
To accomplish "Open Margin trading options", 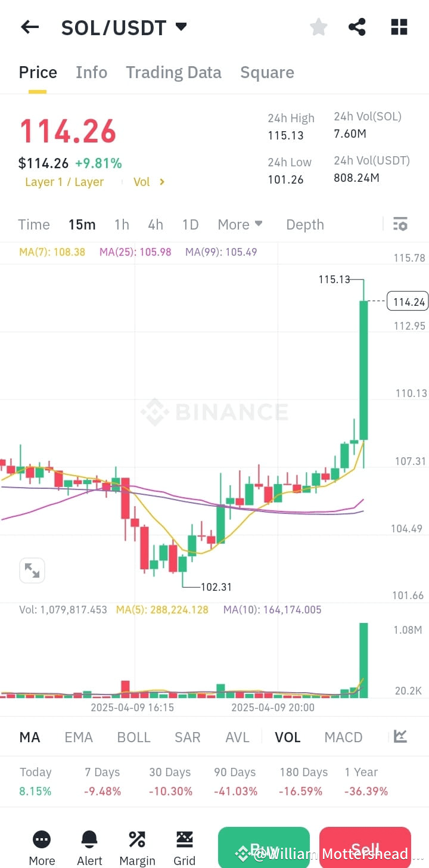I will click(136, 843).
